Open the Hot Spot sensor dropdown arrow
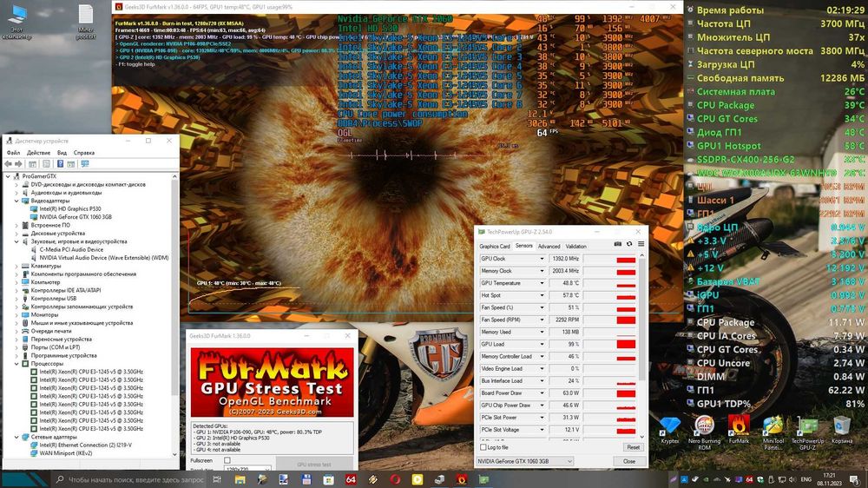This screenshot has width=868, height=488. pyautogui.click(x=542, y=295)
